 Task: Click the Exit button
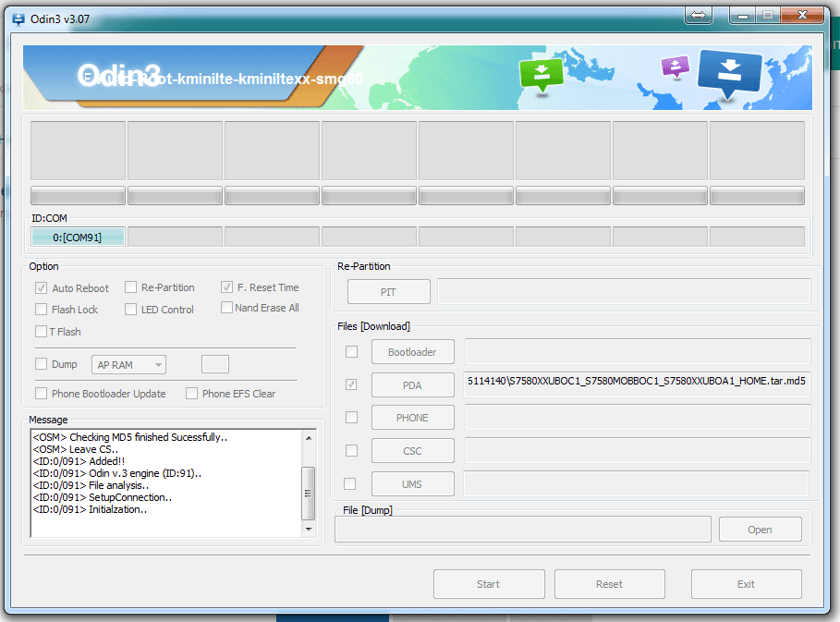click(747, 584)
